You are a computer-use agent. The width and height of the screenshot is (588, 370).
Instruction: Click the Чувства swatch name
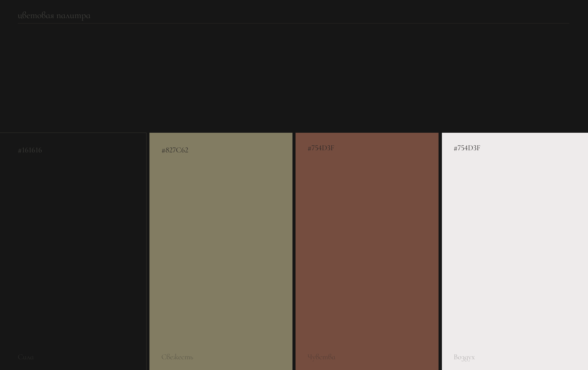pos(322,357)
